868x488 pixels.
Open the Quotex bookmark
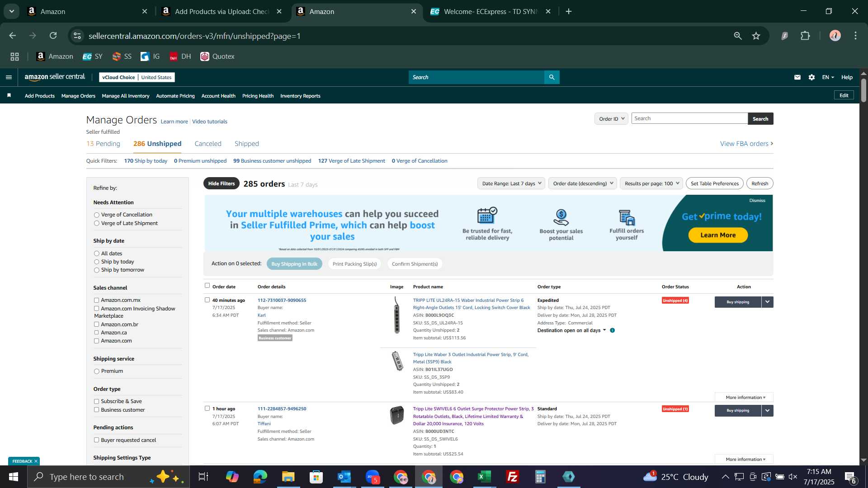coord(217,56)
